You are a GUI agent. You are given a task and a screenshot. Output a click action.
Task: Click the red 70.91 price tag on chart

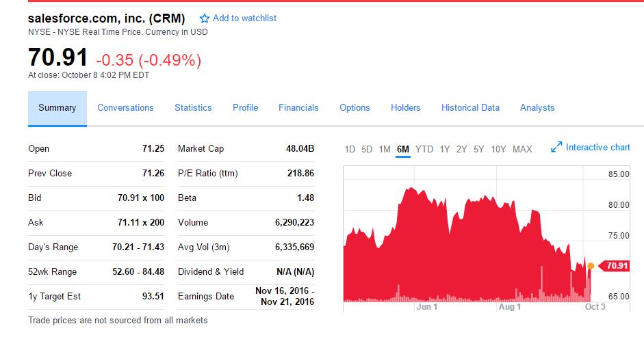coord(614,266)
